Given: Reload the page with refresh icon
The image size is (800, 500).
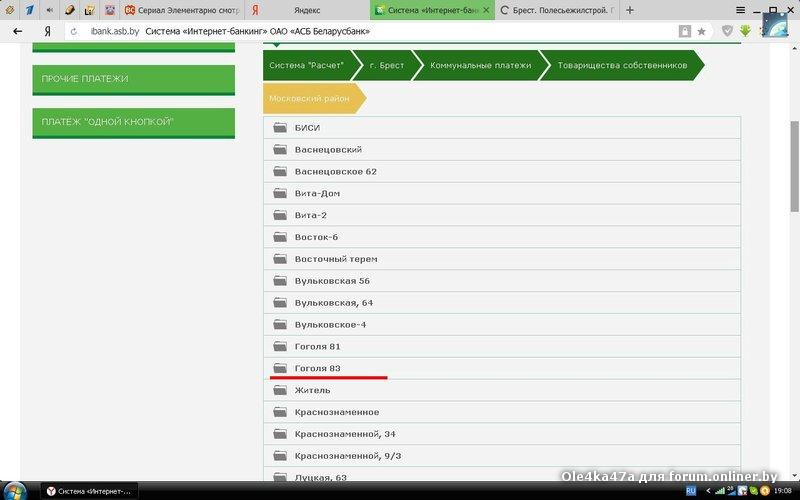Looking at the screenshot, I should [x=74, y=32].
